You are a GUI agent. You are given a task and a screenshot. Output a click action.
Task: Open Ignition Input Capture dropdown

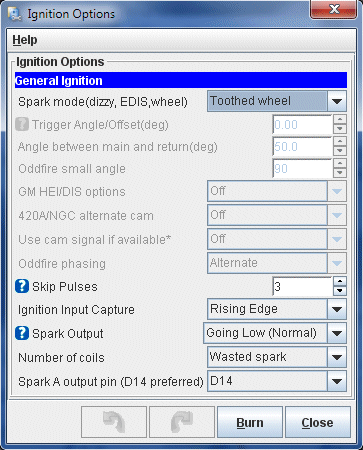(x=277, y=309)
